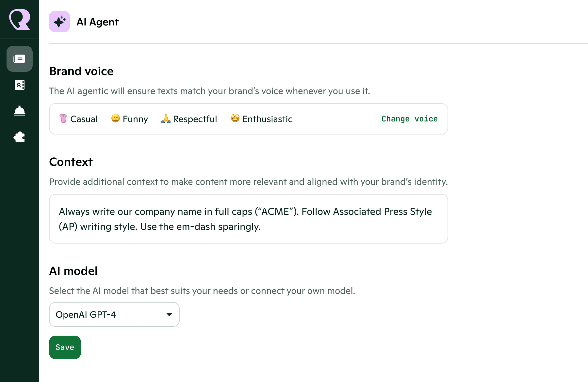Click the app logo in the sidebar
The height and width of the screenshot is (382, 588).
coord(20,20)
